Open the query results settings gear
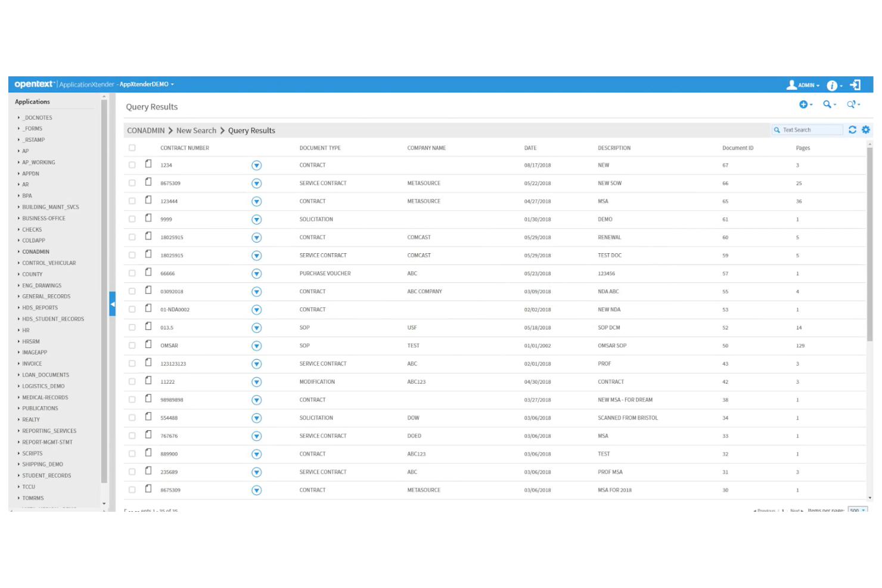The width and height of the screenshot is (882, 588). [865, 129]
